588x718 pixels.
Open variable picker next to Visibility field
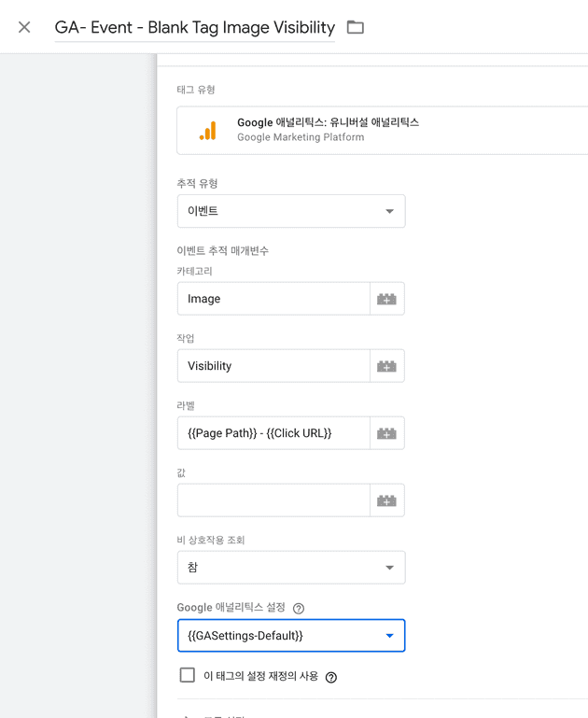386,366
